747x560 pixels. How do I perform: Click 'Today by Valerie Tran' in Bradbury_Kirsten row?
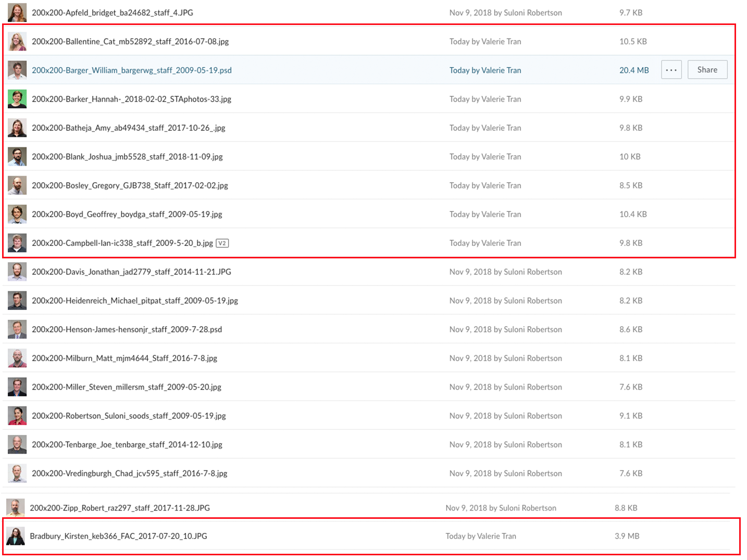481,536
